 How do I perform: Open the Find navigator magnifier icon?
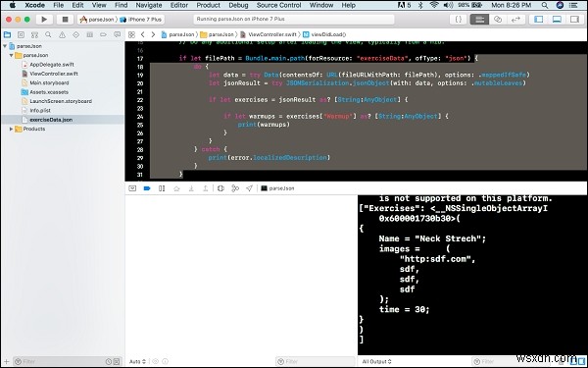pos(48,34)
